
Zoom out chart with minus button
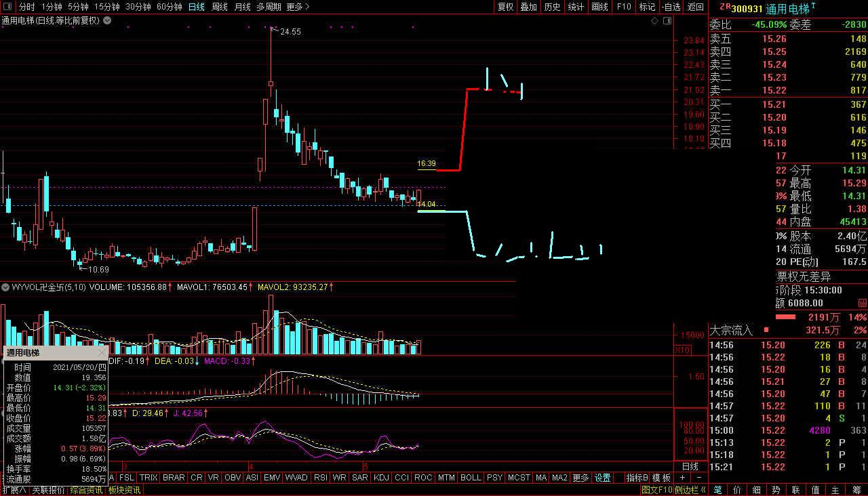(699, 478)
